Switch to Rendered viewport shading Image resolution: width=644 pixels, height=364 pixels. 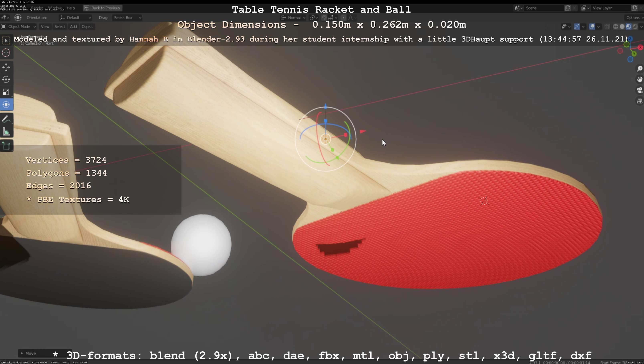(x=635, y=26)
